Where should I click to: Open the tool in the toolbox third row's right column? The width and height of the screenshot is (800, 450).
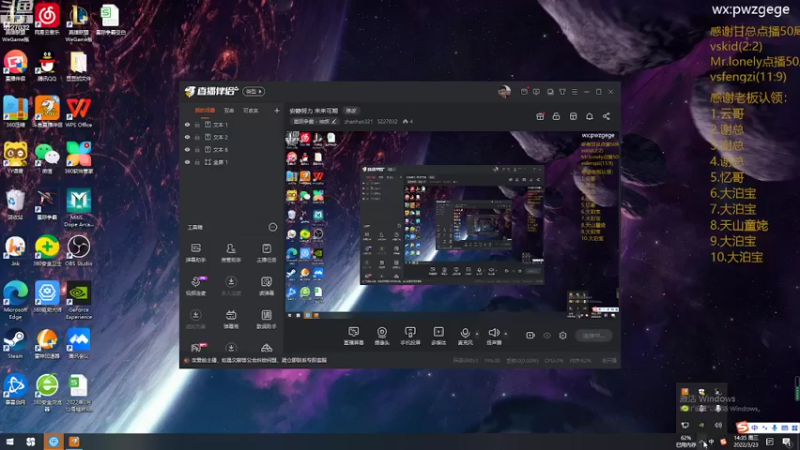[x=266, y=319]
